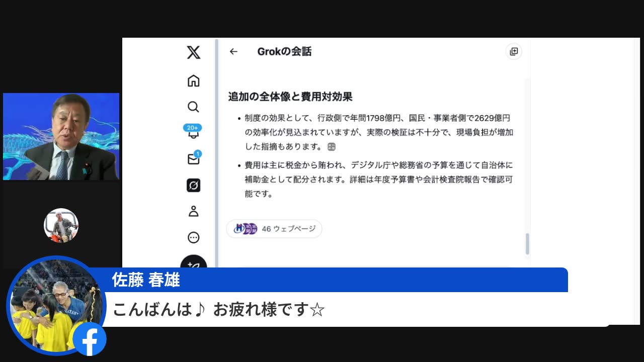Open the Profile person icon
The height and width of the screenshot is (362, 644).
pos(194,212)
